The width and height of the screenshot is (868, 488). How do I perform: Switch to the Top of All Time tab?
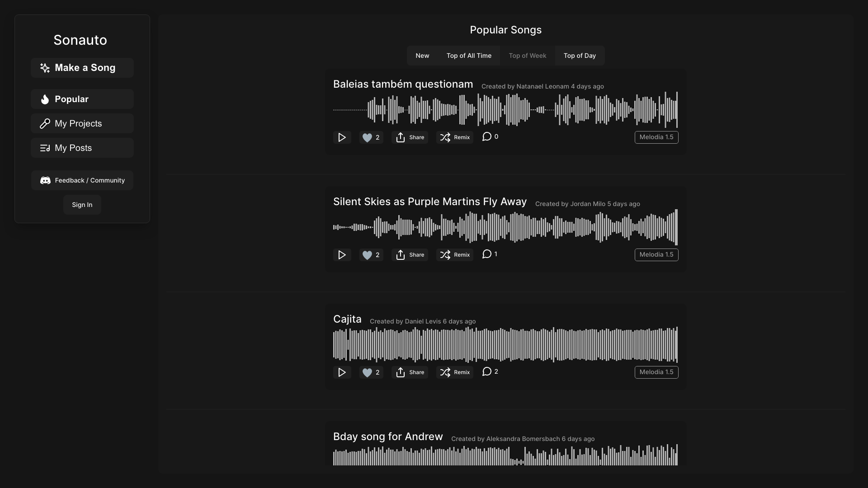click(x=469, y=56)
